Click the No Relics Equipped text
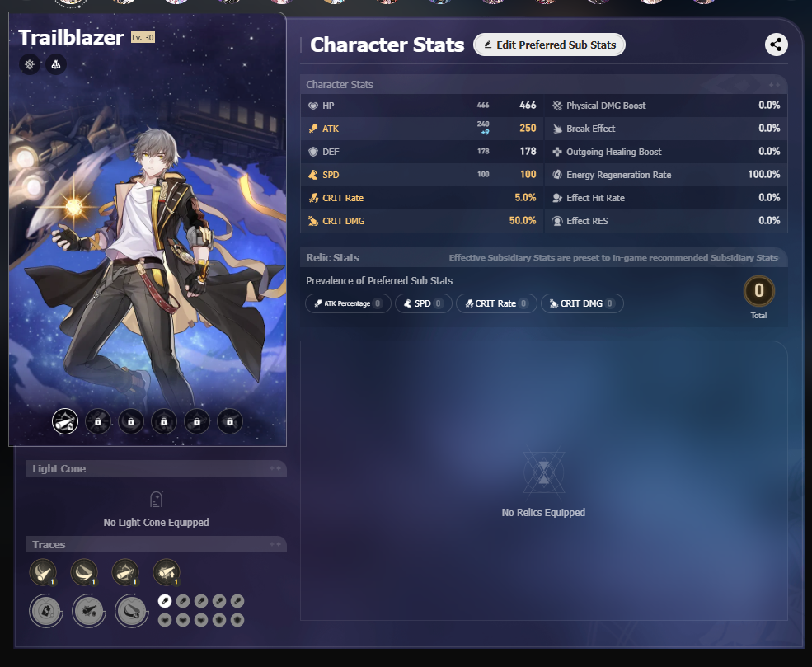The width and height of the screenshot is (812, 667). click(543, 512)
